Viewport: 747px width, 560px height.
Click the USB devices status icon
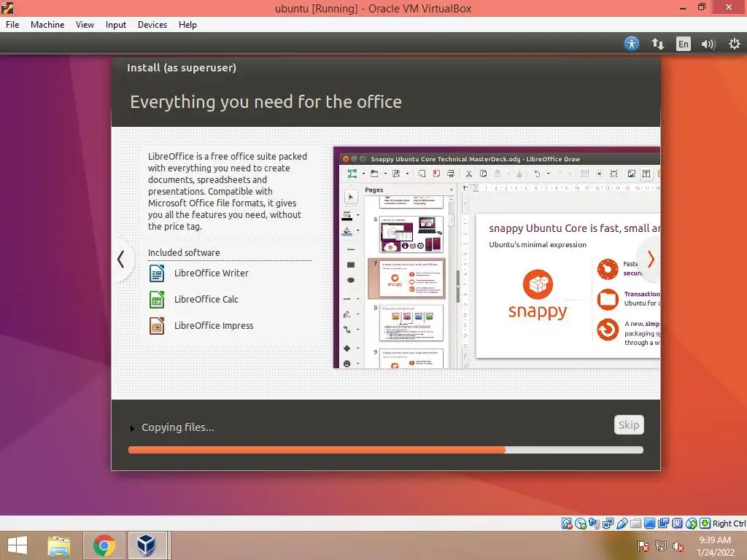[x=622, y=524]
